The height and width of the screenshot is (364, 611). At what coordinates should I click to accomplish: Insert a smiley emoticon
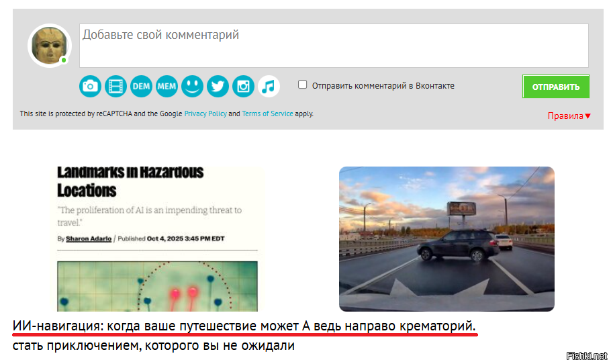click(x=192, y=86)
